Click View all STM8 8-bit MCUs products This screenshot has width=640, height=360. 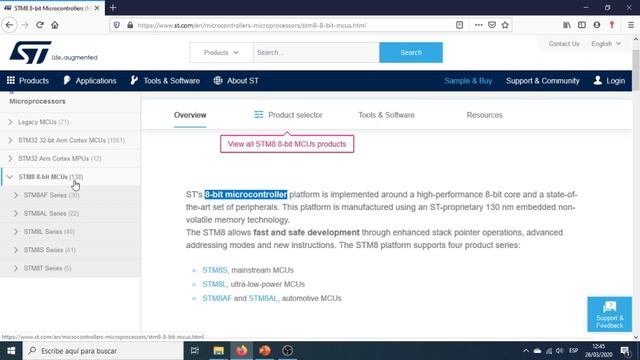pos(287,144)
